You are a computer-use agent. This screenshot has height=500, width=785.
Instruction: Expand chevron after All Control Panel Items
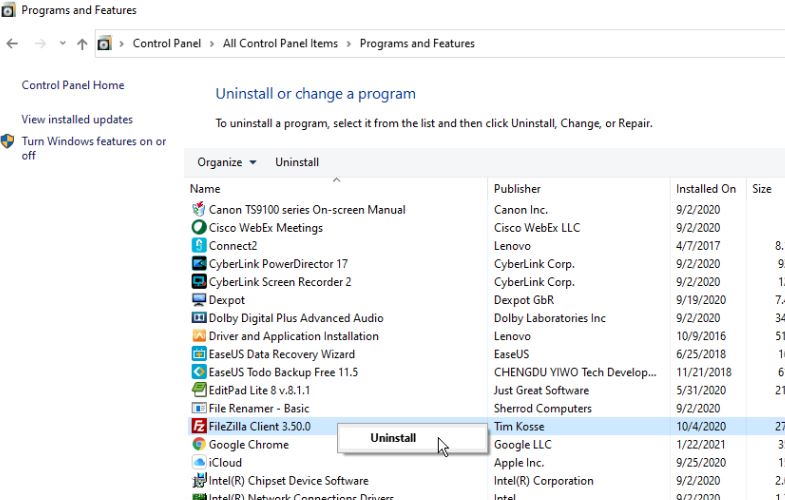(x=348, y=44)
